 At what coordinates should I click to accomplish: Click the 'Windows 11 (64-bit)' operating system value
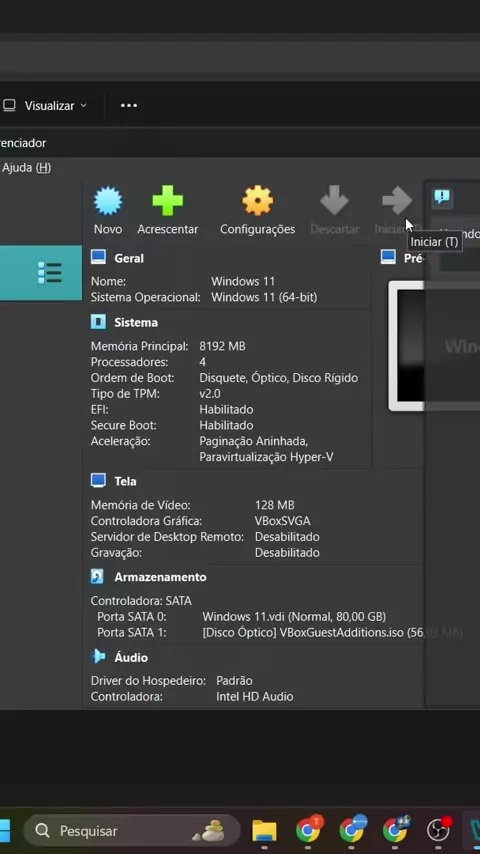click(264, 297)
